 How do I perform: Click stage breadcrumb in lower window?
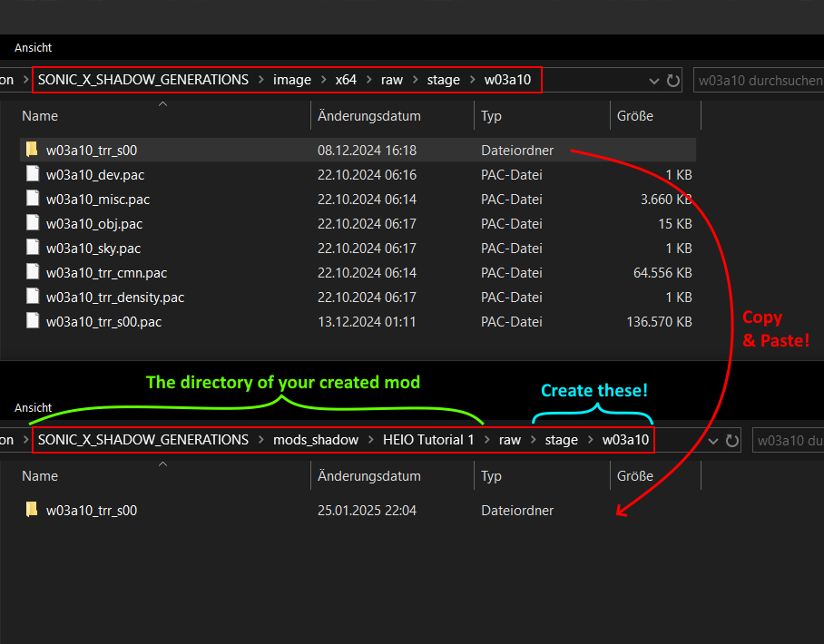(561, 440)
